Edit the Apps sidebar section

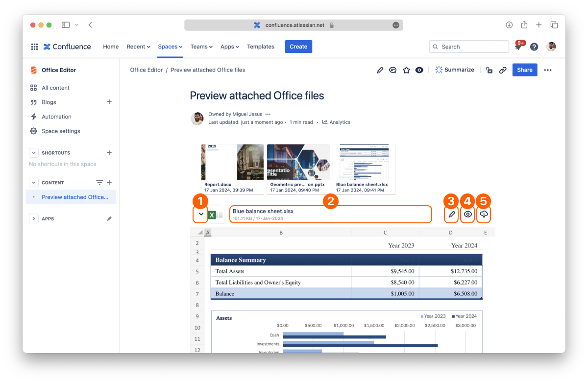click(x=109, y=218)
